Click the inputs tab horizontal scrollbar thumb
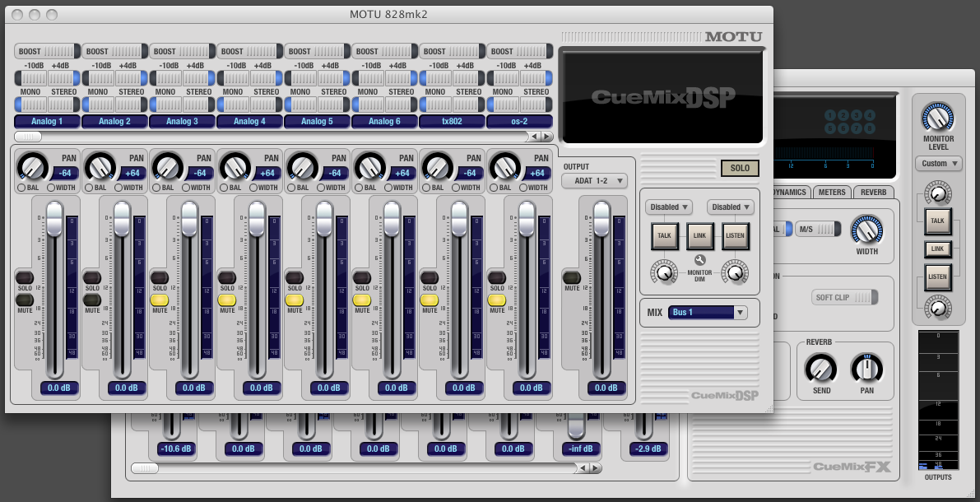 [28, 137]
